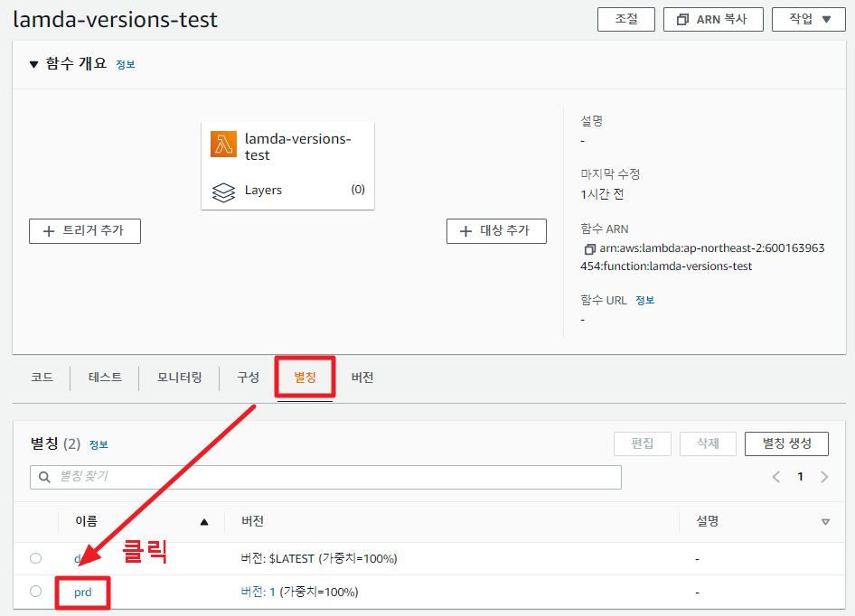Click the 버전: $LATEST (가중치=100%) cell
Image resolution: width=855 pixels, height=616 pixels.
pyautogui.click(x=318, y=559)
